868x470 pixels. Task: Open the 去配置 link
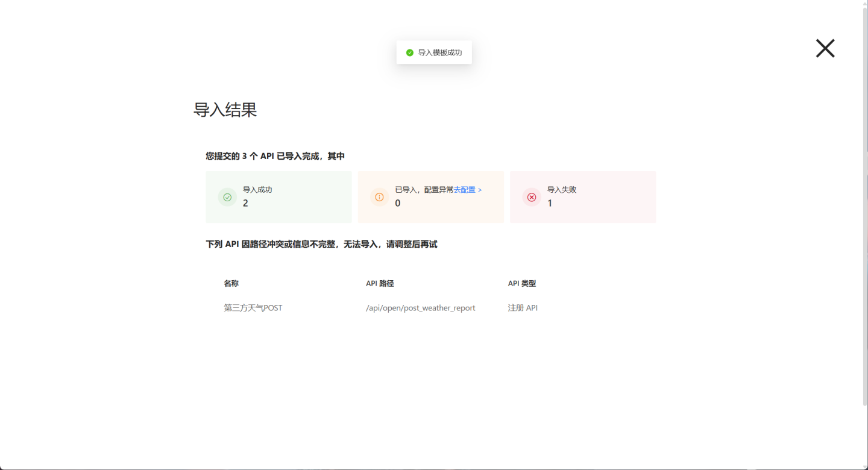pos(468,190)
